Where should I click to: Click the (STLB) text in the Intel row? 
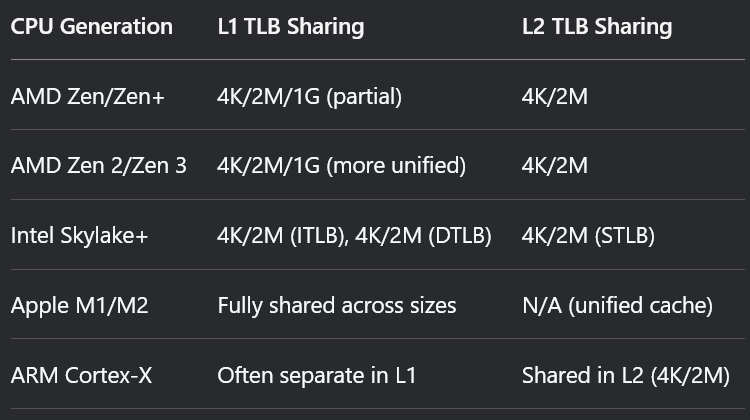[x=625, y=236]
